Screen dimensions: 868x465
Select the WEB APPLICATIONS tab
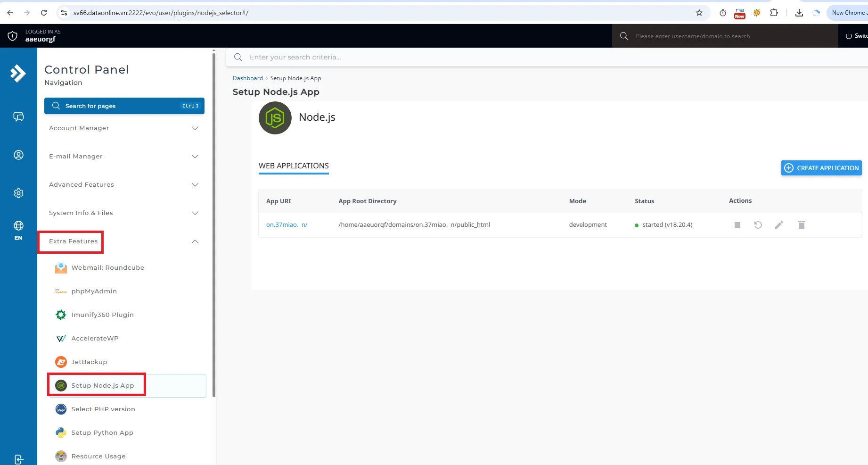click(294, 166)
